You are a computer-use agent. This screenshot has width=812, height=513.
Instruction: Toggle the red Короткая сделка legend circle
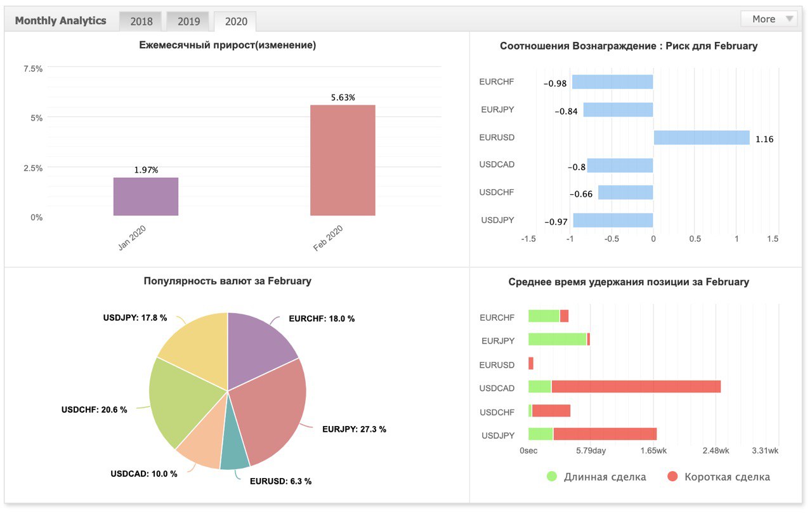pos(672,476)
